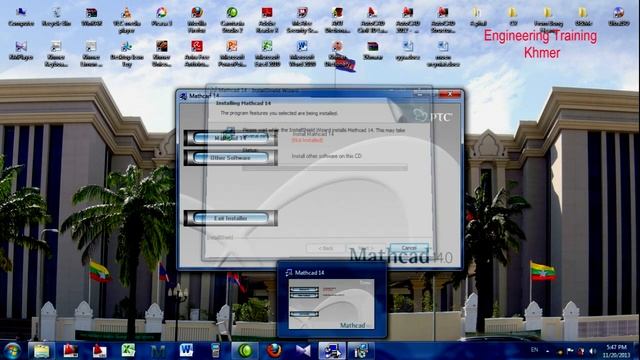Open the Computer desktop icon

[21, 17]
